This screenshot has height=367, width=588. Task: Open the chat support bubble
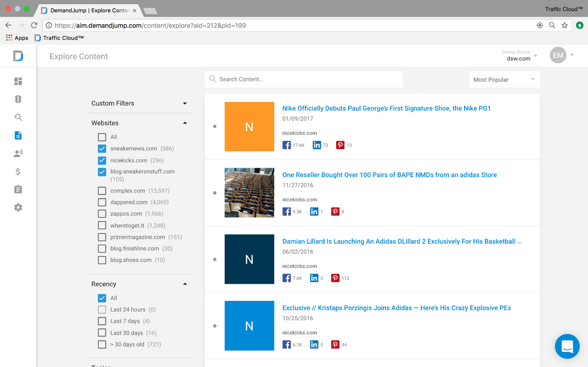pyautogui.click(x=567, y=346)
